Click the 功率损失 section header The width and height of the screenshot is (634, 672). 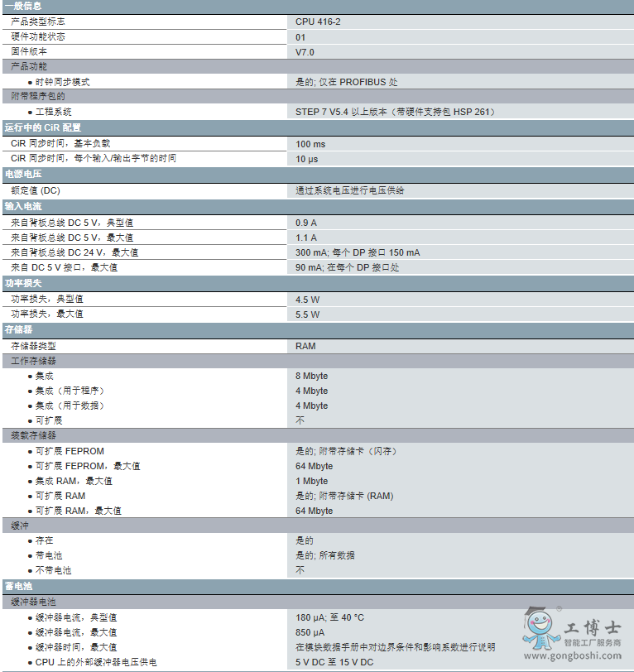point(23,283)
